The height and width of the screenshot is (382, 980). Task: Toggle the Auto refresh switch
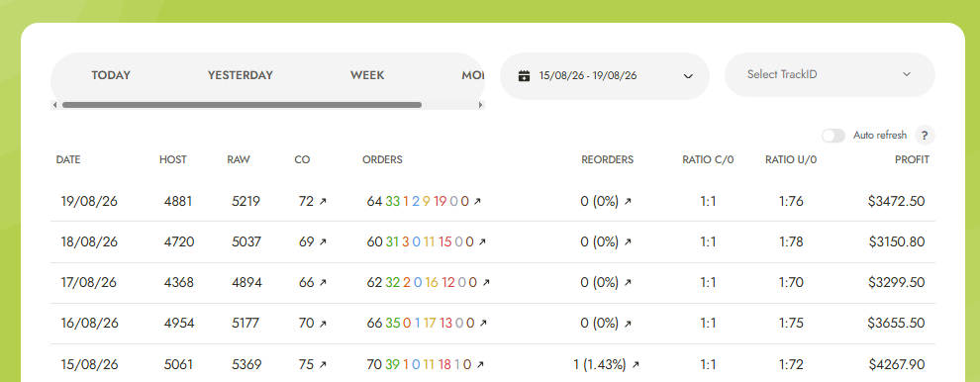[833, 136]
